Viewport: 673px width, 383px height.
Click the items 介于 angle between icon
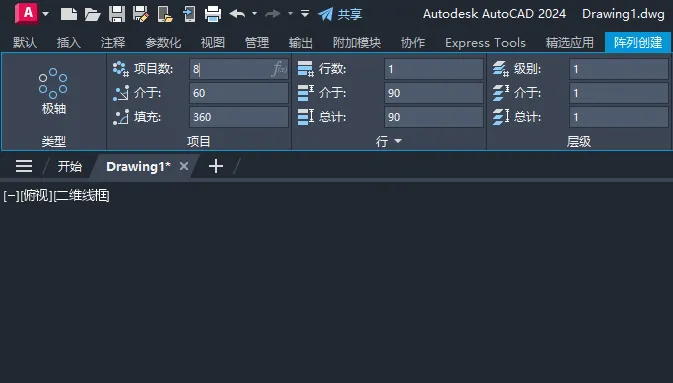click(121, 93)
